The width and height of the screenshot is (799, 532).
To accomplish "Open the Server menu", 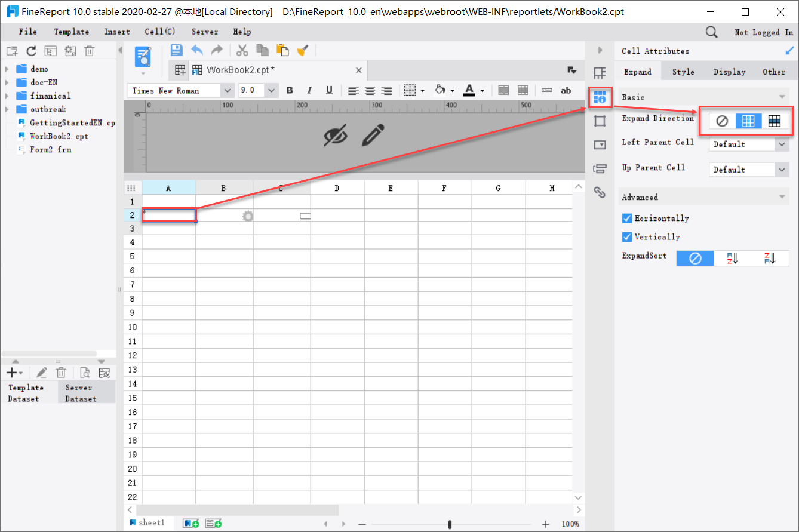I will tap(205, 32).
